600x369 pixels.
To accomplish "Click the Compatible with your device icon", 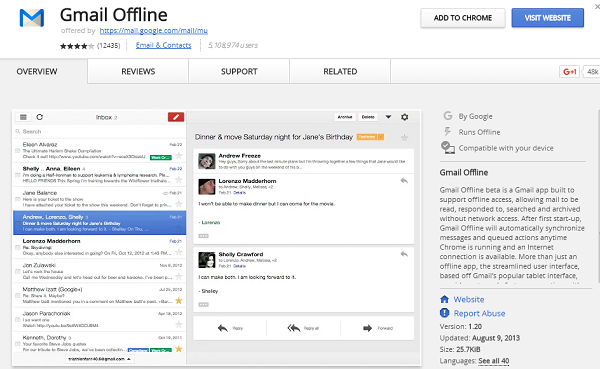I will click(x=448, y=147).
